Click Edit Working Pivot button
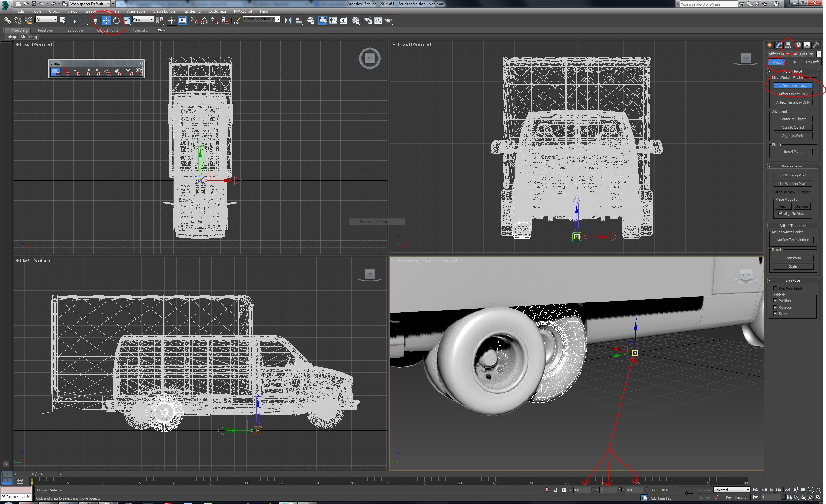826x504 pixels. [x=793, y=175]
